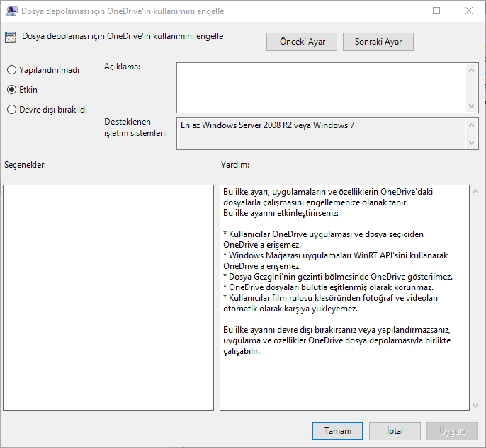This screenshot has width=486, height=448.
Task: Click help line 'OneDrive dosyaları bulutla eşitlenmiş'
Action: coord(328,287)
